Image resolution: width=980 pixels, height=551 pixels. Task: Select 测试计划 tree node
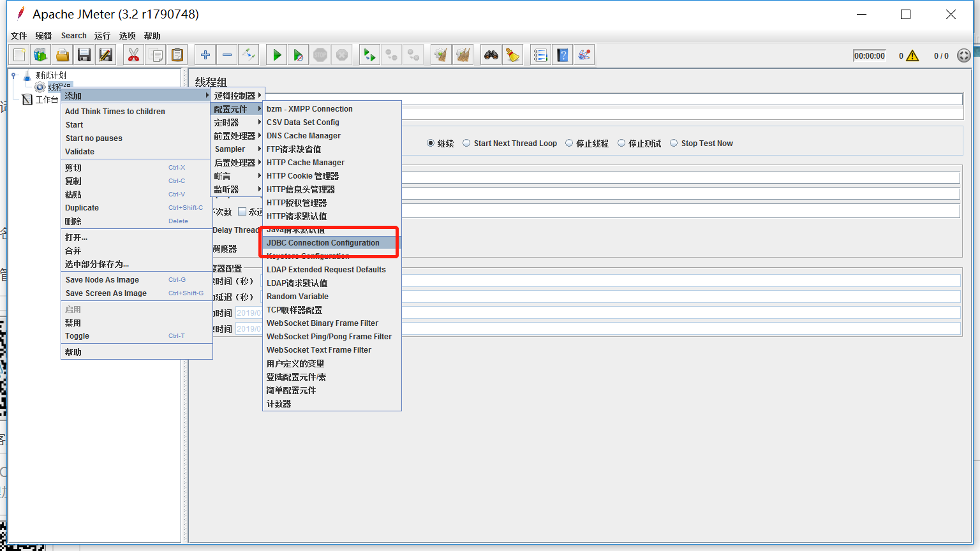[50, 75]
